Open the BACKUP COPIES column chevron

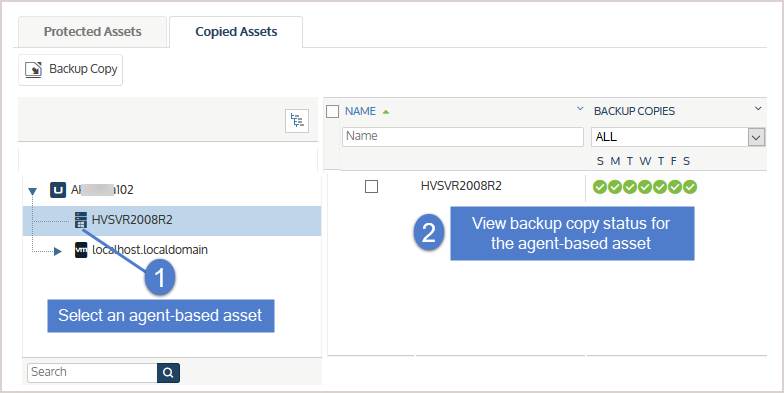pos(758,108)
